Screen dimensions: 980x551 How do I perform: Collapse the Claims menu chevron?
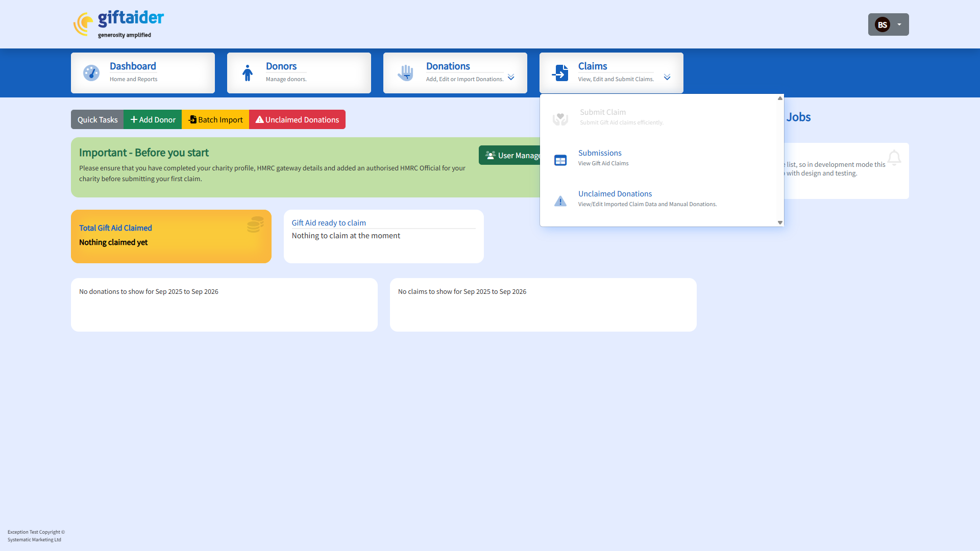tap(667, 77)
